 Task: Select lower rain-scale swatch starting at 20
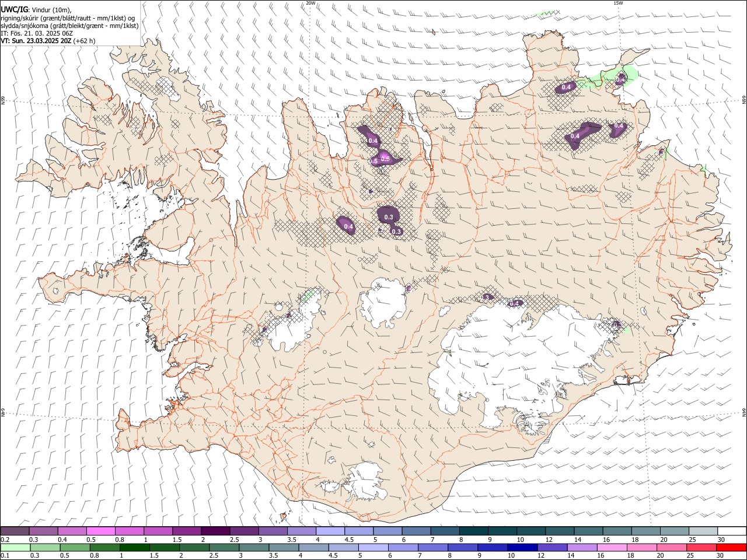[x=671, y=548]
